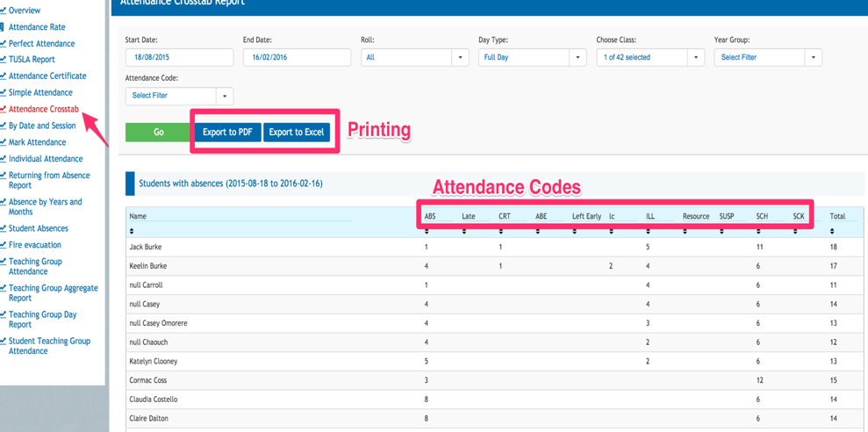Sort by SCK column arrows

point(795,231)
